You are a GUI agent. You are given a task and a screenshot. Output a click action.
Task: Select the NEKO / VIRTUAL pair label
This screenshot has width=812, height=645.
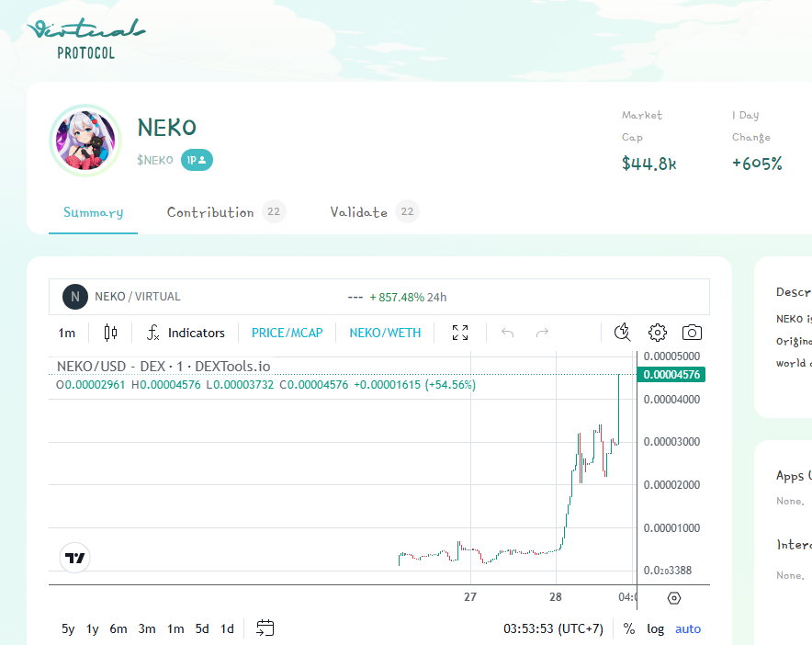(138, 297)
